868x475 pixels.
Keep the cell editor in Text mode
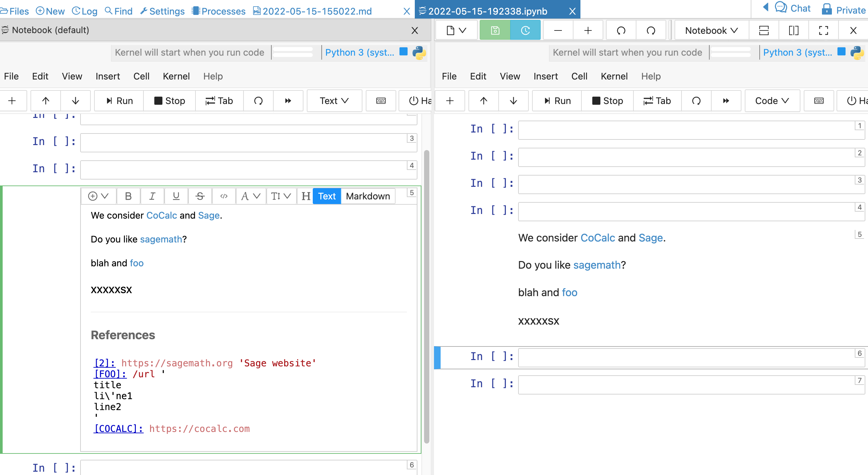327,196
